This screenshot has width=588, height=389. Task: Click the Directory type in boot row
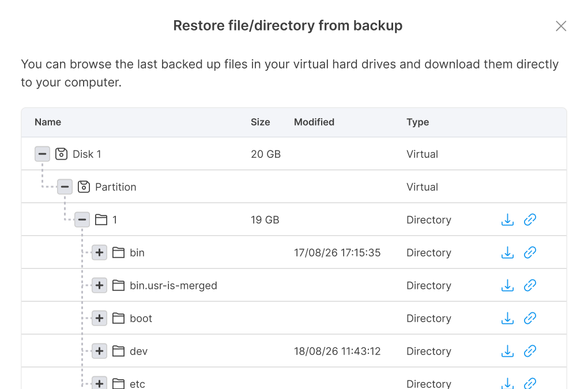click(x=429, y=319)
